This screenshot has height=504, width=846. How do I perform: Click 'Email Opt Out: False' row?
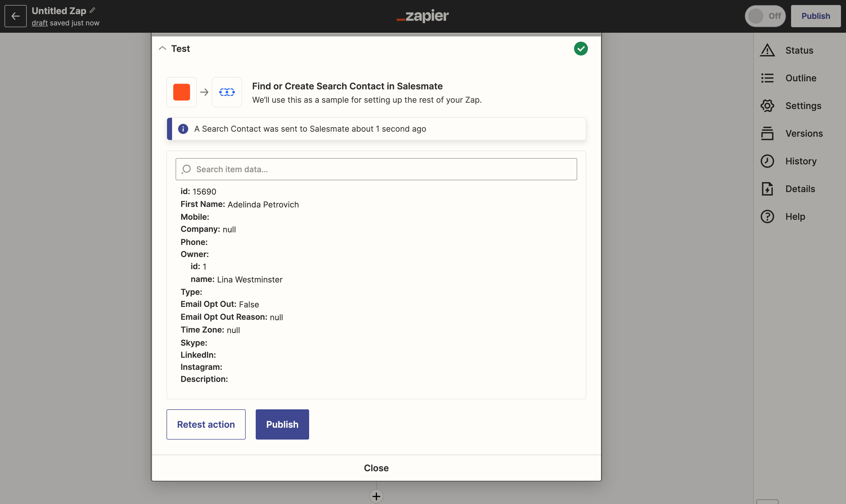coord(220,304)
